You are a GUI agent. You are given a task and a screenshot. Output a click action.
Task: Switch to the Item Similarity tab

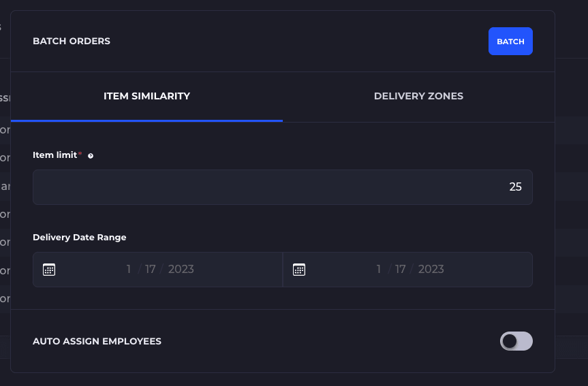tap(146, 96)
